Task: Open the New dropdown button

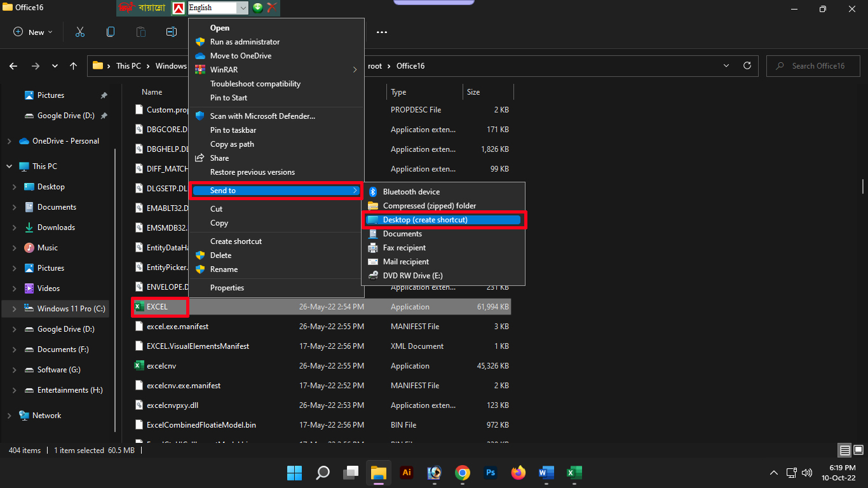Action: tap(33, 32)
